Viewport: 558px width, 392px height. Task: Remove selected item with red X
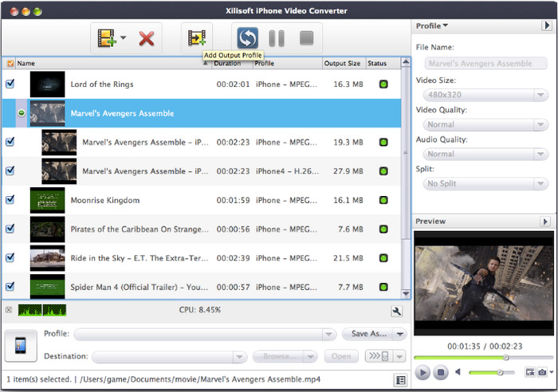click(x=146, y=38)
